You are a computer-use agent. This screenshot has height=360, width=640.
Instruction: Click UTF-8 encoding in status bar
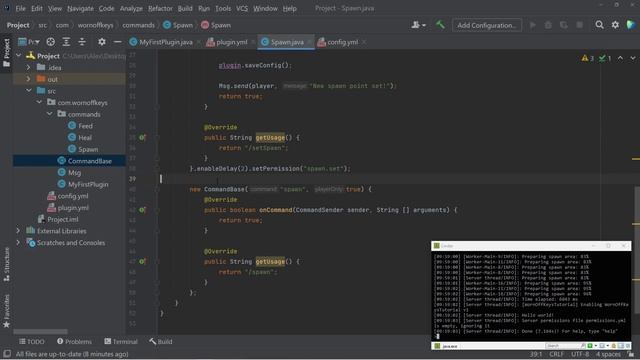click(580, 354)
